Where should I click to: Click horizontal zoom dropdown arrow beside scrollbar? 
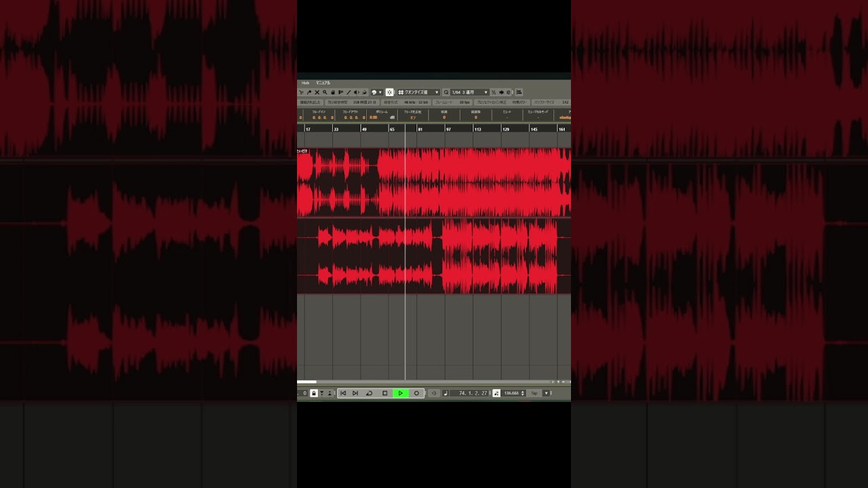click(x=558, y=382)
